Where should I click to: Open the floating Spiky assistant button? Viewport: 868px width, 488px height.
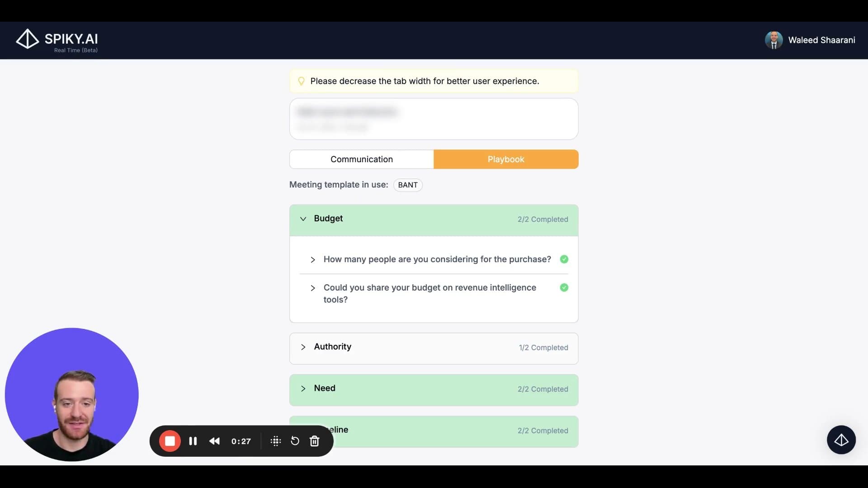(841, 440)
